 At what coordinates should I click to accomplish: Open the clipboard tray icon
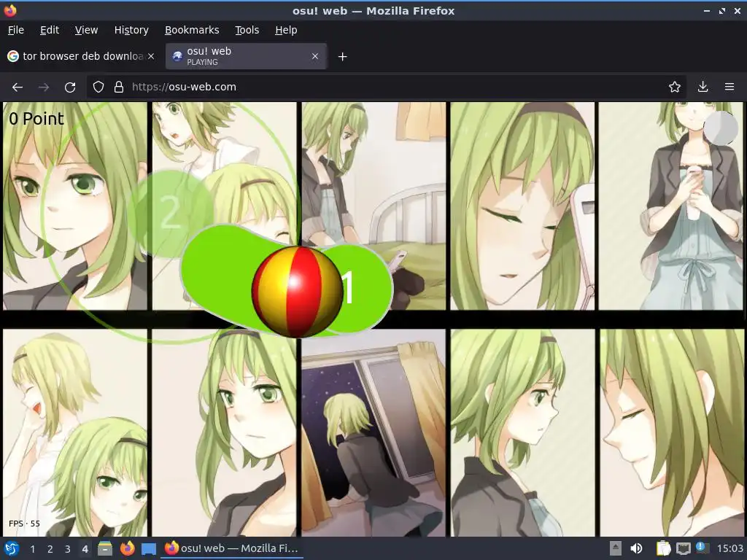click(x=662, y=548)
